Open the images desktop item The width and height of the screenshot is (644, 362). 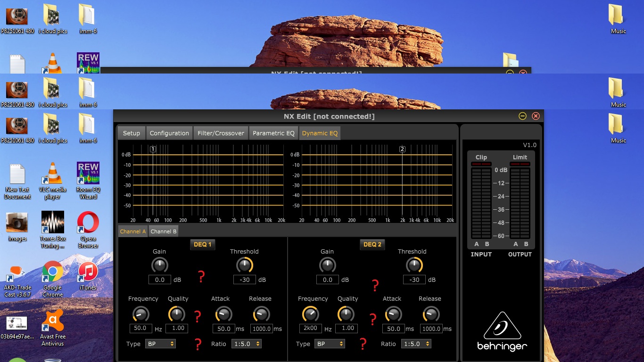click(x=17, y=227)
